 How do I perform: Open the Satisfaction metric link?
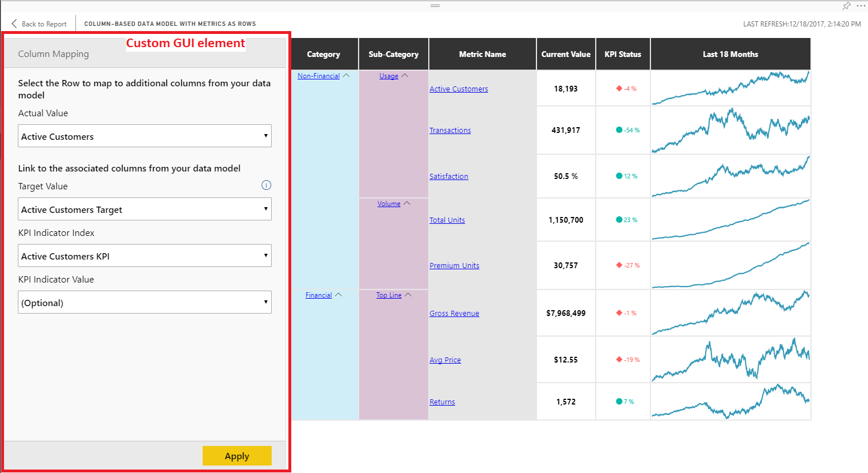[449, 176]
